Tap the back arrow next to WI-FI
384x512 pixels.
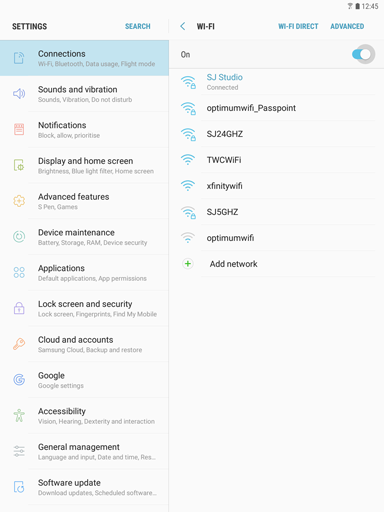183,26
